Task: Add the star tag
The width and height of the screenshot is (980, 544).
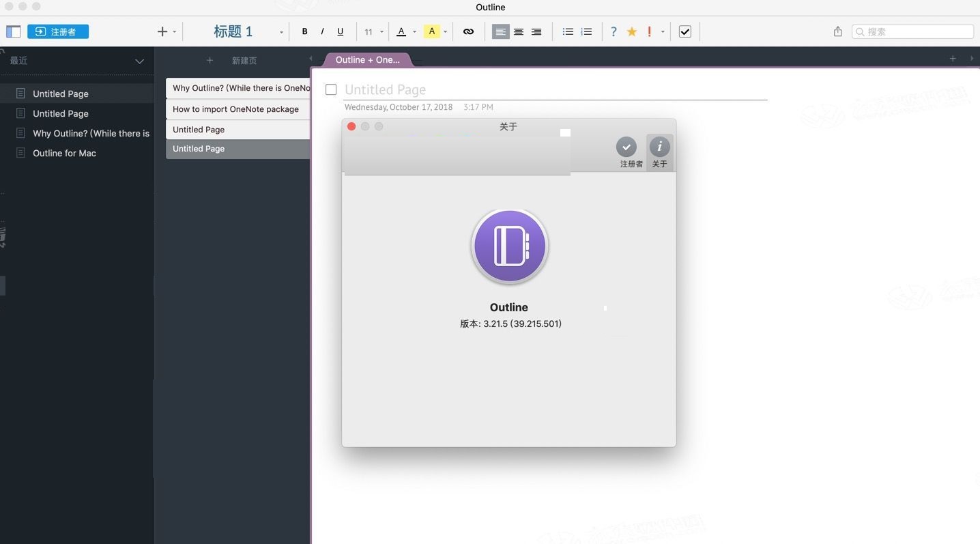Action: point(632,31)
